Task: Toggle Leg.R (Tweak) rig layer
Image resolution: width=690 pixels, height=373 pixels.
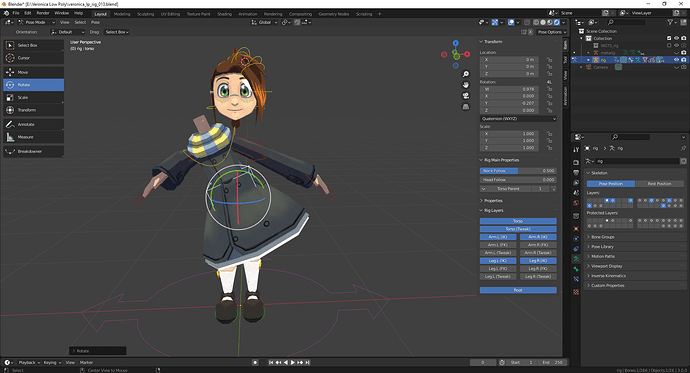Action: pyautogui.click(x=538, y=277)
